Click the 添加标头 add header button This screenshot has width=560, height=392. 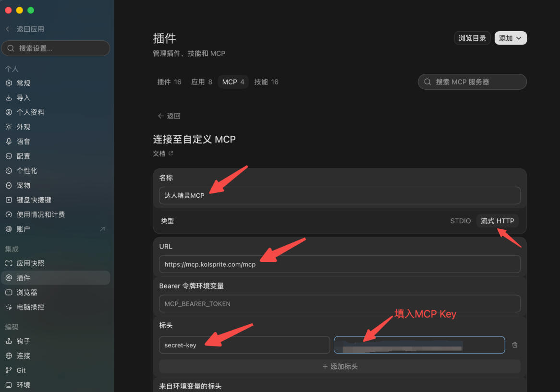340,366
